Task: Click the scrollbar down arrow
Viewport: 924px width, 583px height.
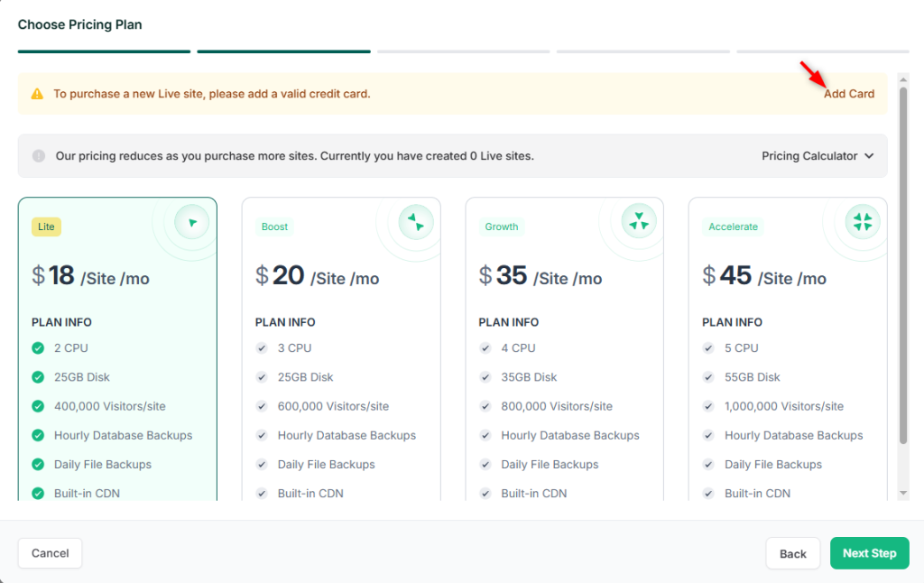Action: [903, 493]
